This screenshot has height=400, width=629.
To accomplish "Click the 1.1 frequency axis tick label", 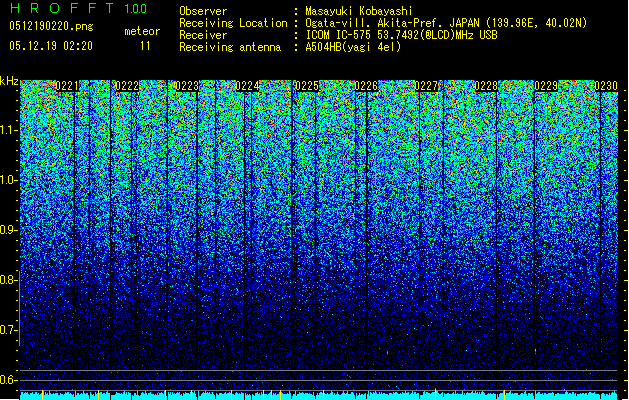I will [x=8, y=130].
